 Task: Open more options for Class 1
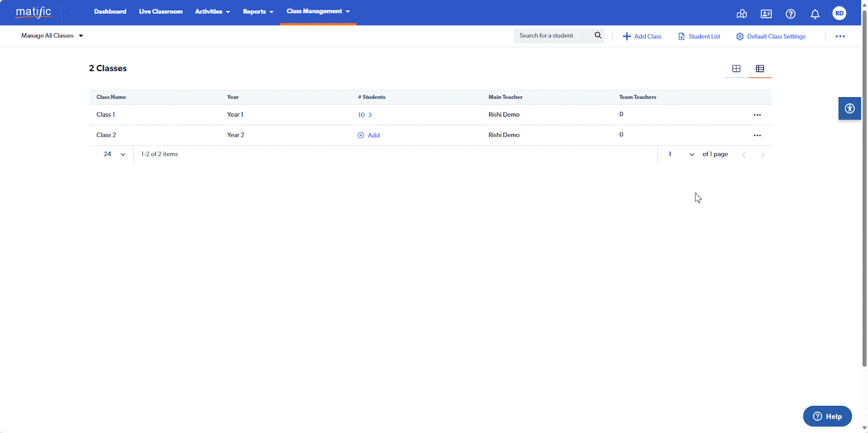(x=757, y=115)
